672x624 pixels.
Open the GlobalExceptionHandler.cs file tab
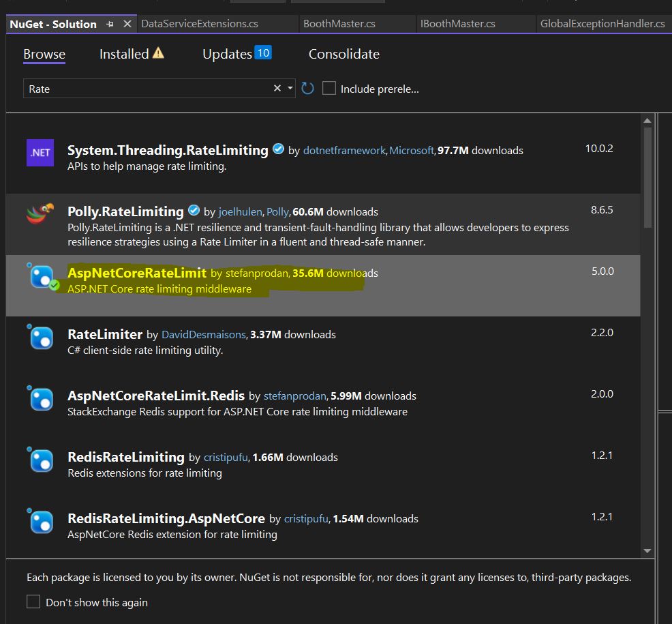[x=602, y=24]
